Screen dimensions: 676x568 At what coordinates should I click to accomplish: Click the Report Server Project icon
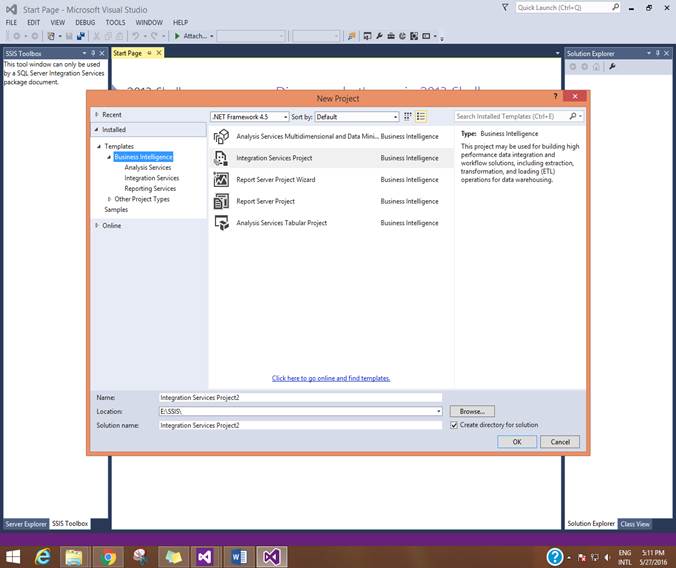point(221,201)
